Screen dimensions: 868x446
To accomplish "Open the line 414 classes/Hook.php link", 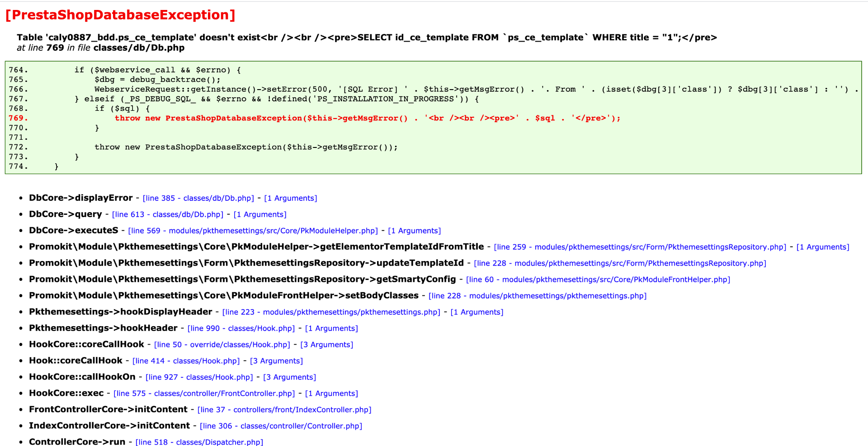I will [186, 361].
